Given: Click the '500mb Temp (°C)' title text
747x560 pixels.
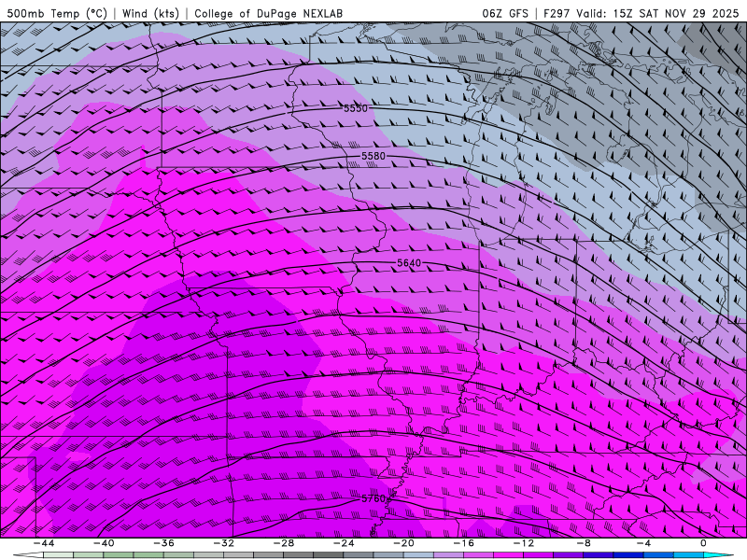Looking at the screenshot, I should pyautogui.click(x=57, y=14).
